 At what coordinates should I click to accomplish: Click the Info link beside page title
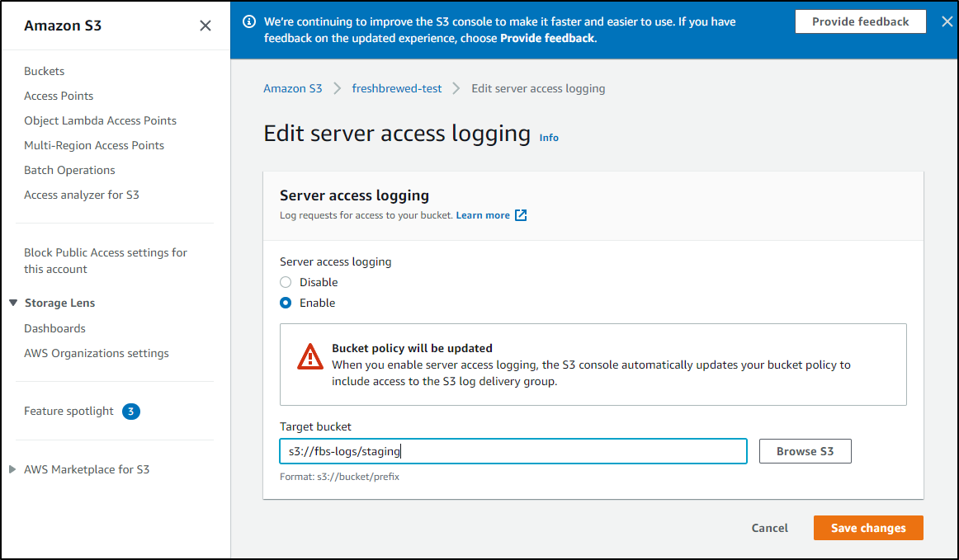click(549, 138)
